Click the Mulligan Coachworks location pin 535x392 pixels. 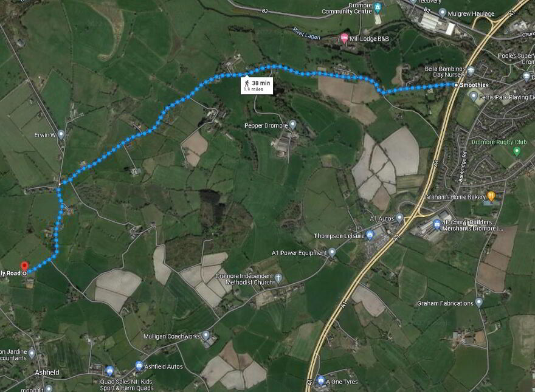205,335
